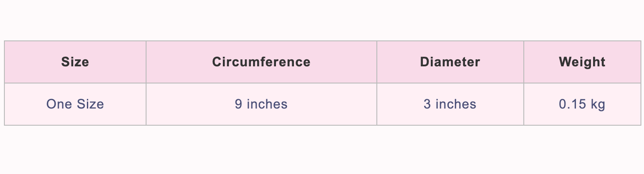Image resolution: width=644 pixels, height=174 pixels.
Task: Click the One Size table cell
Action: tap(75, 104)
